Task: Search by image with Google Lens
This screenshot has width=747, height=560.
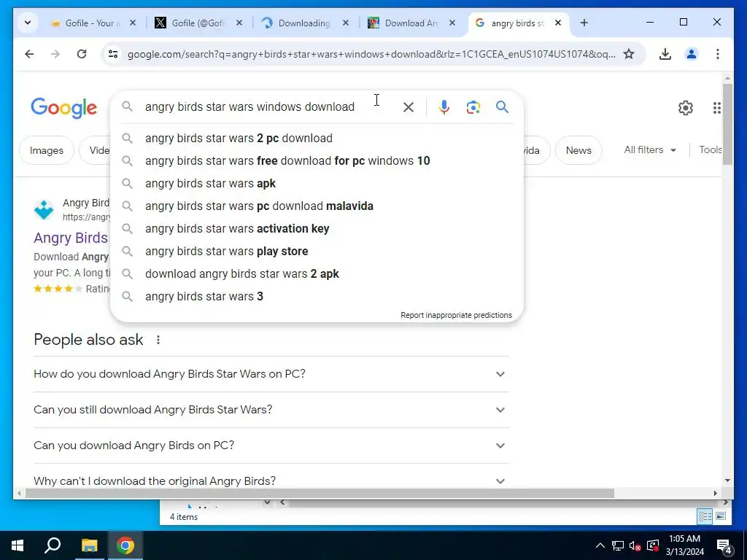Action: coord(473,107)
